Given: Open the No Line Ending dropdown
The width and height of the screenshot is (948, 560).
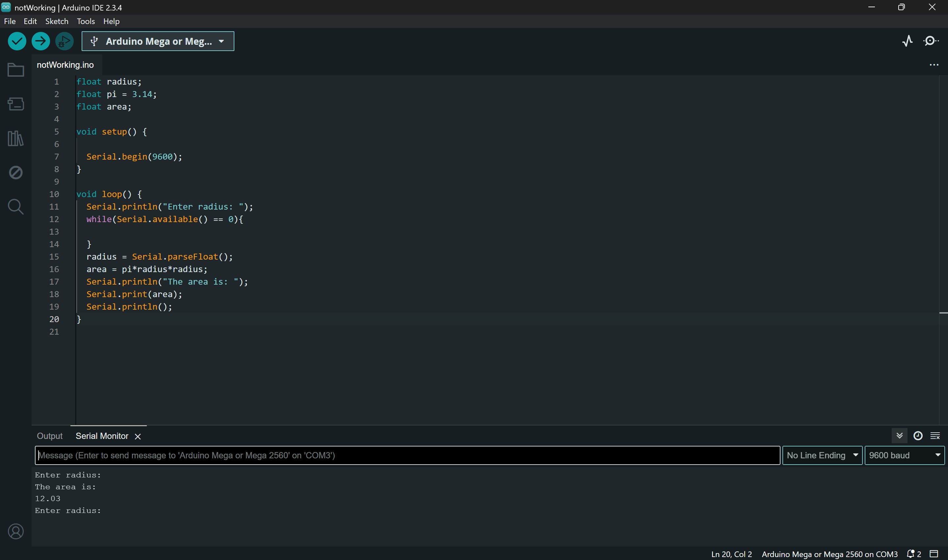Looking at the screenshot, I should point(822,455).
